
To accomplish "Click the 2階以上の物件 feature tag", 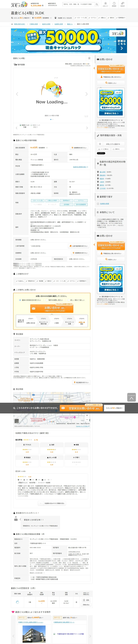I will 52,200.
